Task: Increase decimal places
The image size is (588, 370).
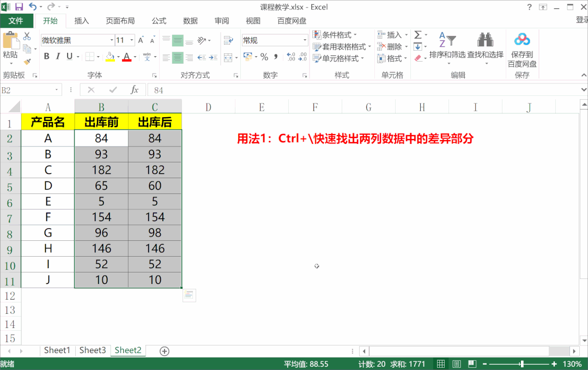Action: coord(291,57)
